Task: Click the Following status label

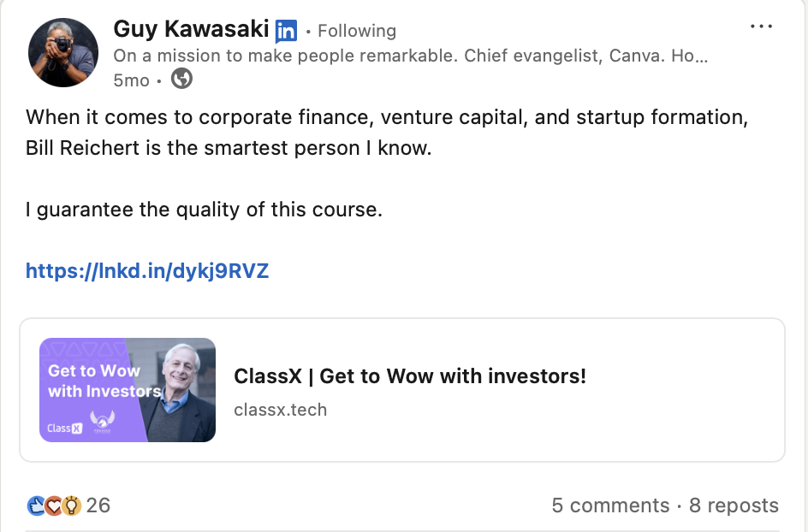Action: (356, 32)
